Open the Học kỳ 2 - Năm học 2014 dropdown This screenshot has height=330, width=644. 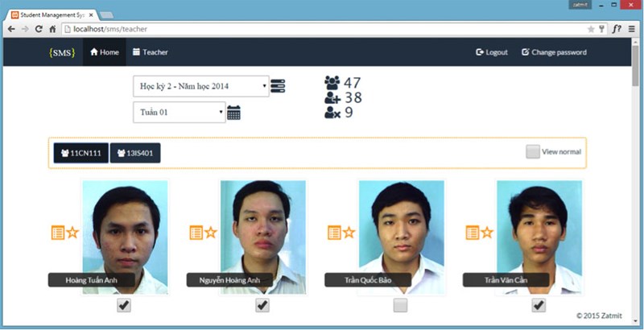tap(200, 86)
